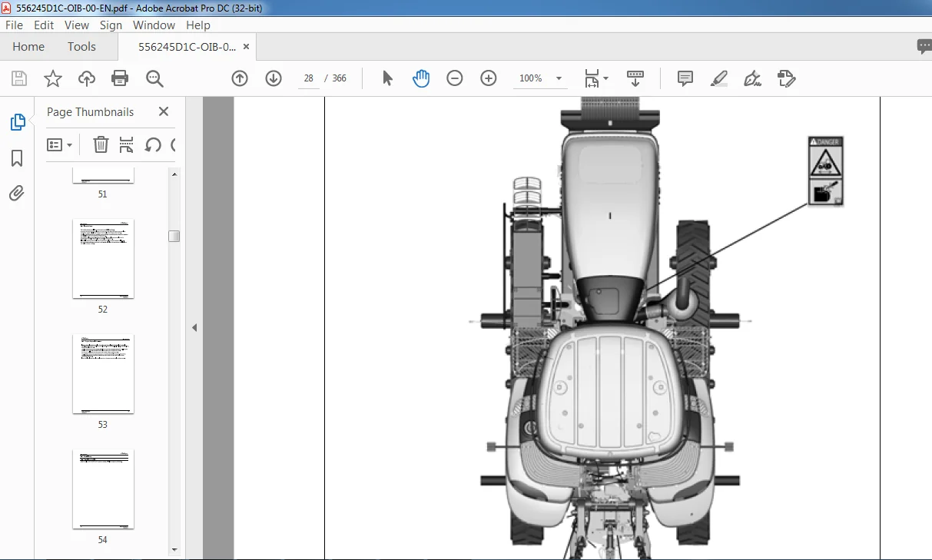Viewport: 932px width, 560px height.
Task: Rotate pages counterclockwise icon
Action: 153,144
